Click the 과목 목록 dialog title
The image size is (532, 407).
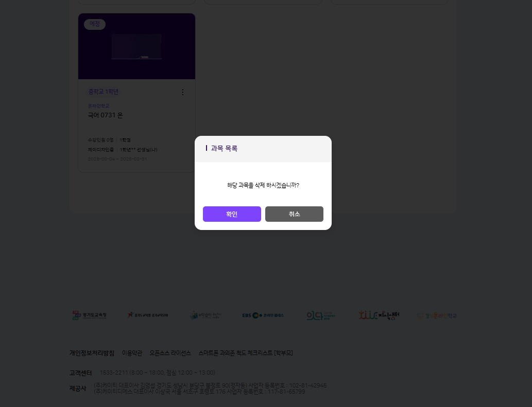224,148
